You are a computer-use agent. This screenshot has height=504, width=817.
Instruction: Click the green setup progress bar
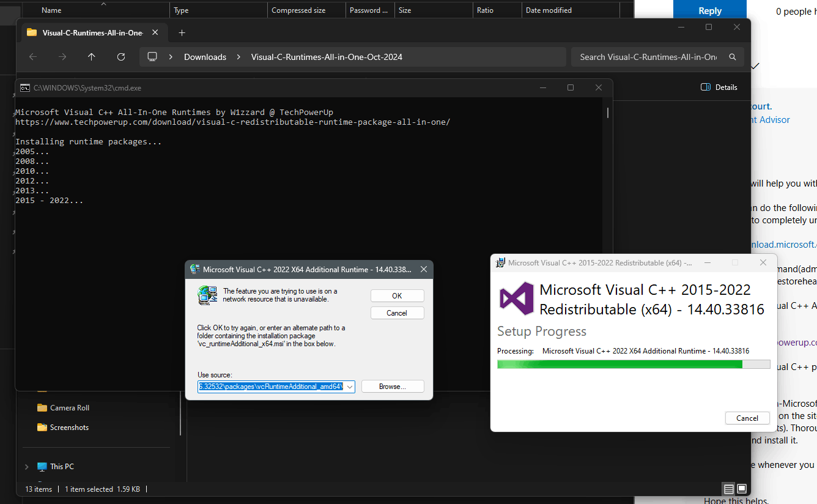point(634,364)
